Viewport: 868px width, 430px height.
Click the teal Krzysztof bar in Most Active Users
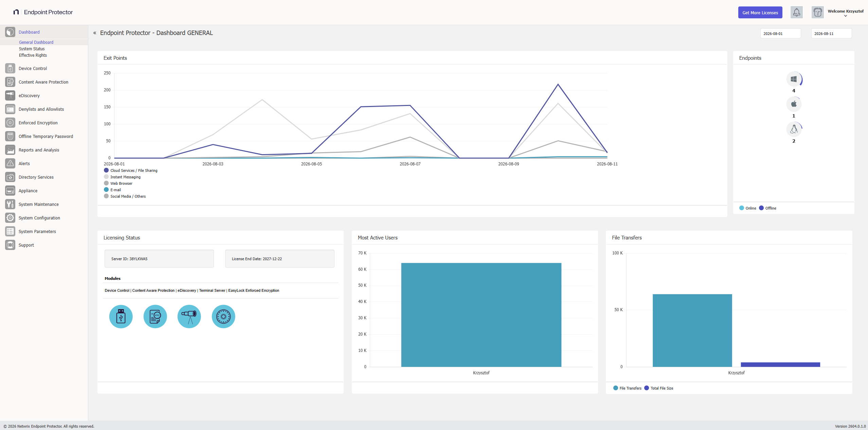pos(481,315)
